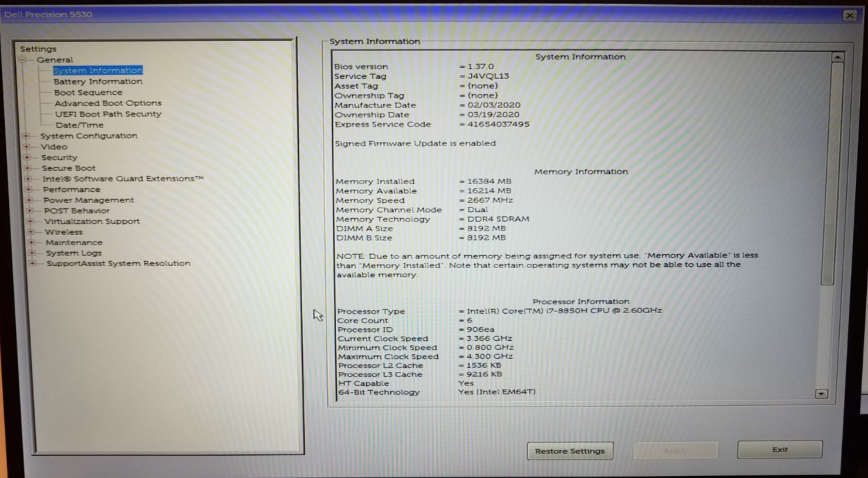Expand the Power Management node

29,200
